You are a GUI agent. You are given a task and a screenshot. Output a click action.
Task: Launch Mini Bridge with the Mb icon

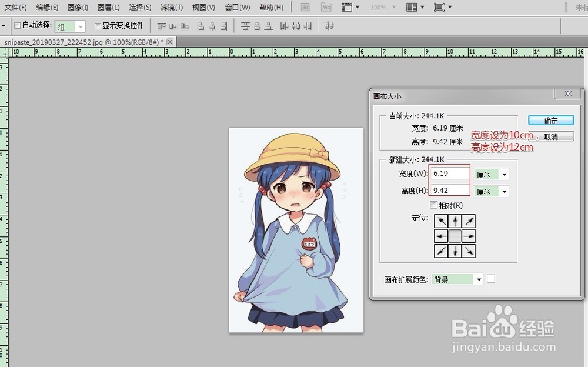[326, 7]
